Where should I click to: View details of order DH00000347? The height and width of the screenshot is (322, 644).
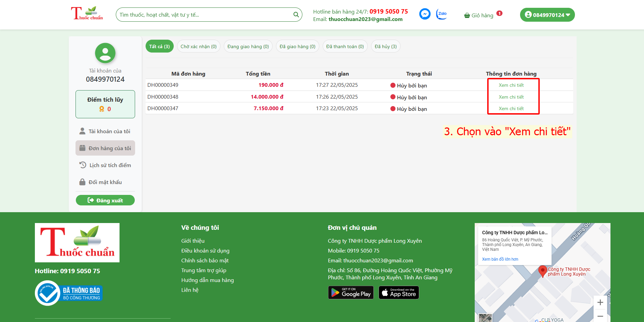point(511,108)
